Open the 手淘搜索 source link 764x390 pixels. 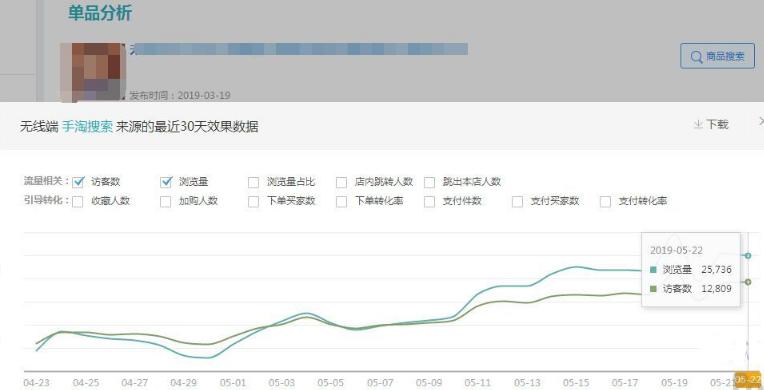[x=87, y=127]
